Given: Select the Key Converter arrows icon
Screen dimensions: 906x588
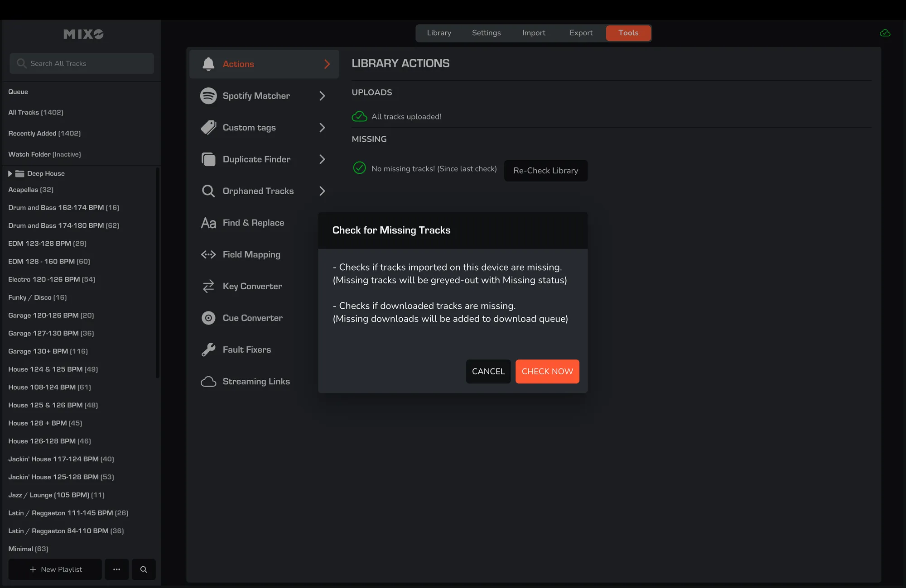Looking at the screenshot, I should coord(208,286).
